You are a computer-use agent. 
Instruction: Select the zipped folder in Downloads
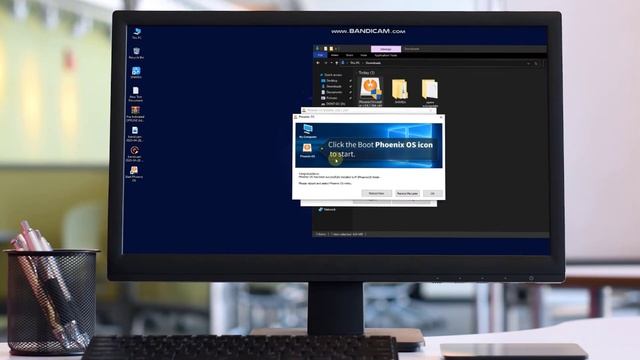click(400, 91)
